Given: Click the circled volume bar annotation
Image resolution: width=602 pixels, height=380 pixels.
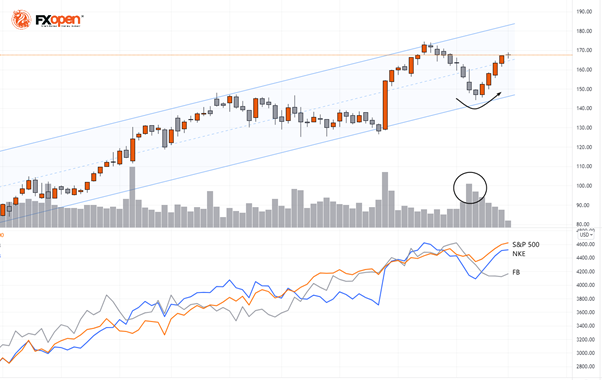Looking at the screenshot, I should coord(470,188).
